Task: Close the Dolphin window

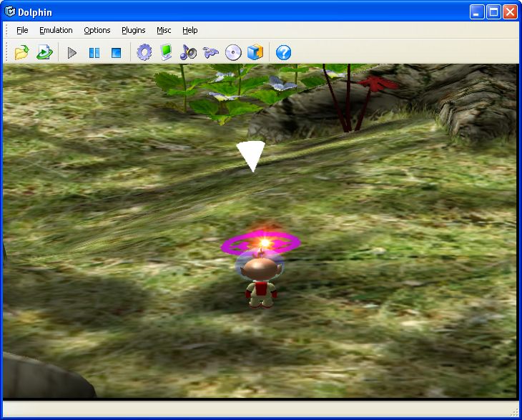Action: pyautogui.click(x=510, y=12)
